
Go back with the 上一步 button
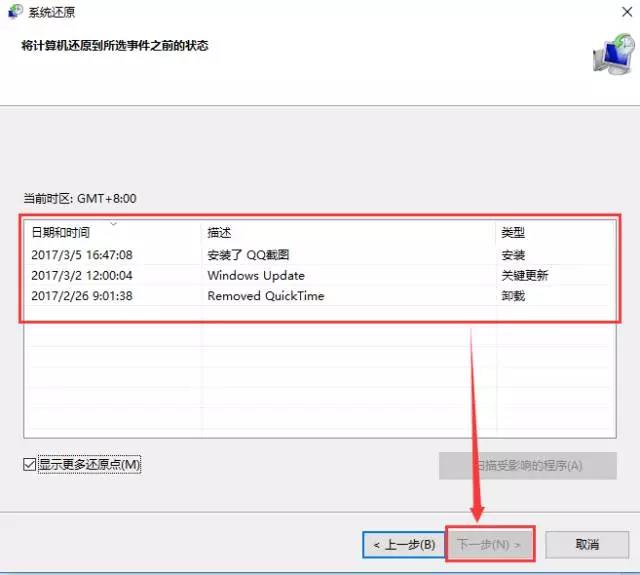[x=403, y=545]
